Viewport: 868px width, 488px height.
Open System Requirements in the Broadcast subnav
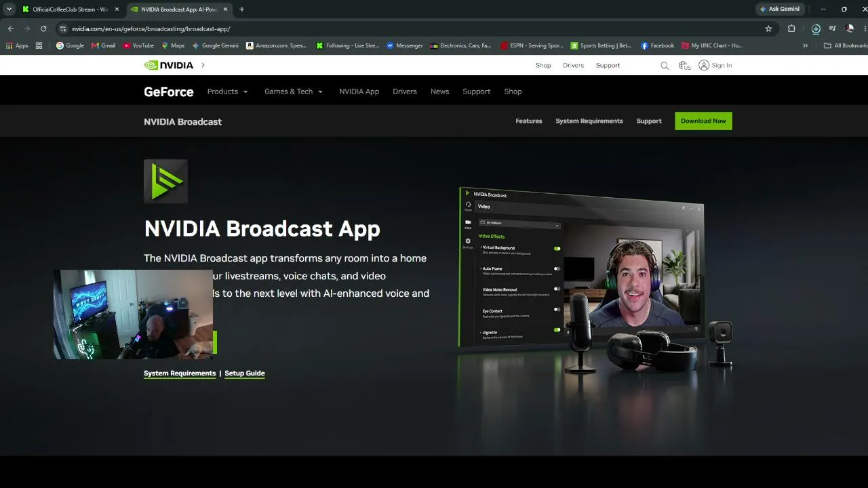pos(589,121)
